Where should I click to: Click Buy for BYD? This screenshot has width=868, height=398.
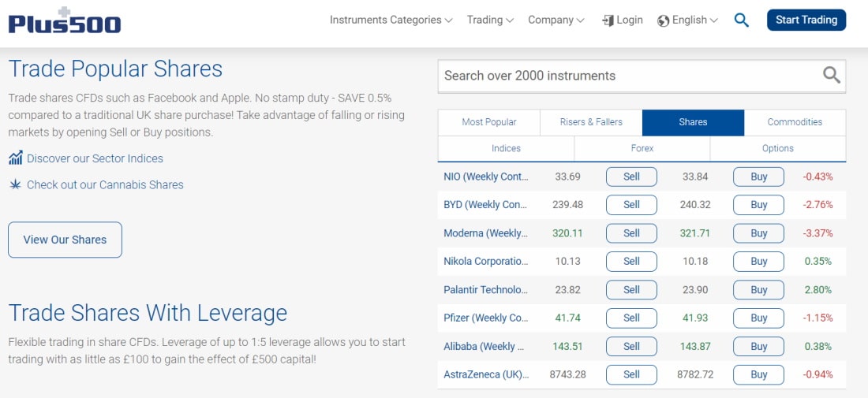759,205
